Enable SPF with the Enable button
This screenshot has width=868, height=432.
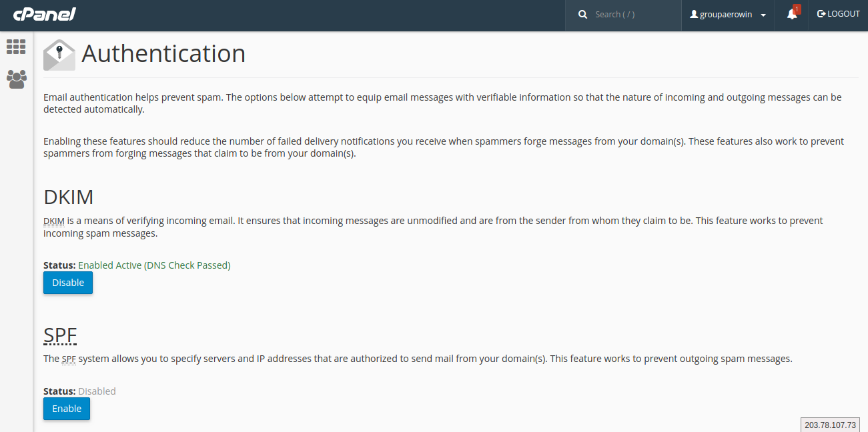tap(67, 409)
